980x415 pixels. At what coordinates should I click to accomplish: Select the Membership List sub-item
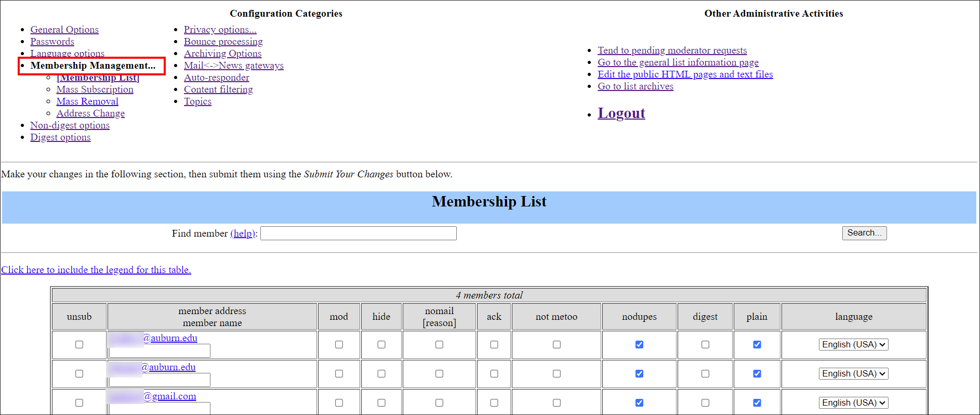[x=98, y=78]
